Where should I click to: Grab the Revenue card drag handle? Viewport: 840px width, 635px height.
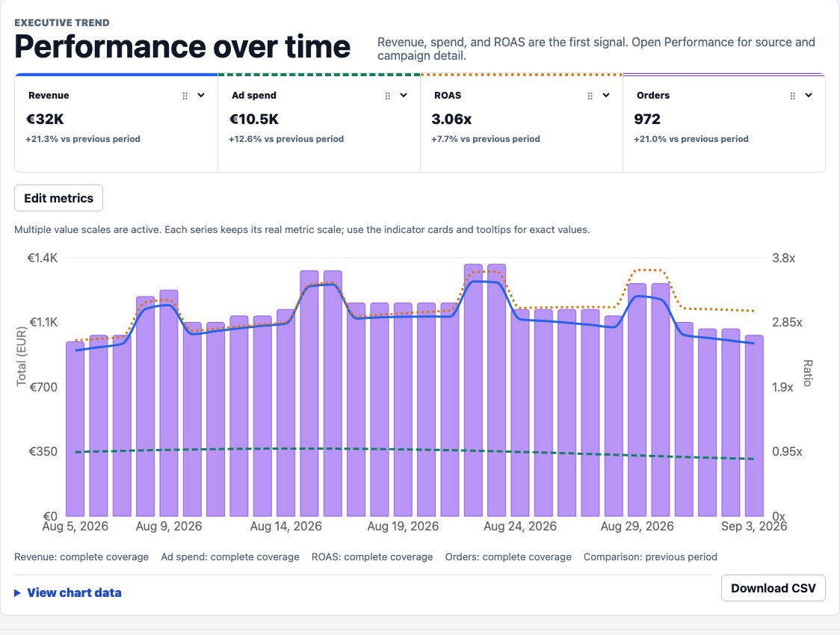tap(185, 96)
